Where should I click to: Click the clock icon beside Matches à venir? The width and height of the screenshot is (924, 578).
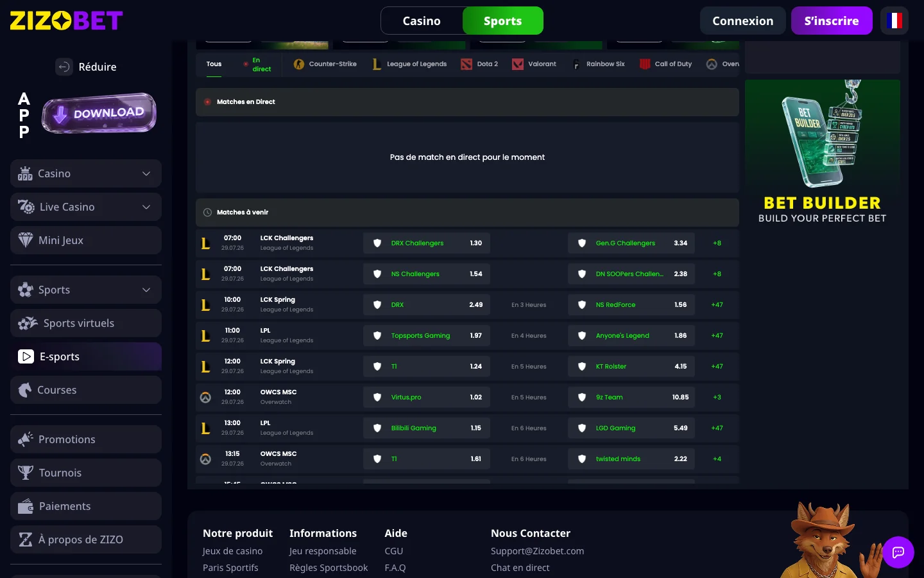tap(207, 213)
